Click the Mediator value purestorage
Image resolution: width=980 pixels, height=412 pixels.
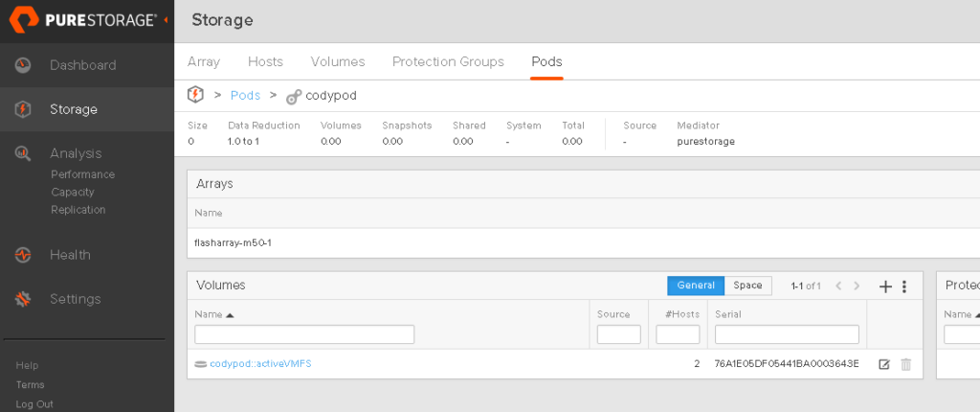point(706,142)
